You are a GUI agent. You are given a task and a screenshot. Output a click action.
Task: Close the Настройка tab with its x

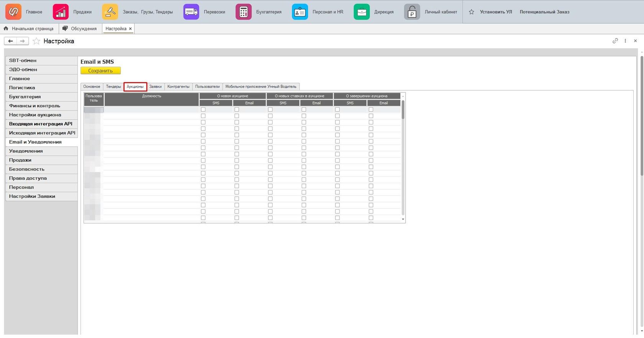click(130, 29)
